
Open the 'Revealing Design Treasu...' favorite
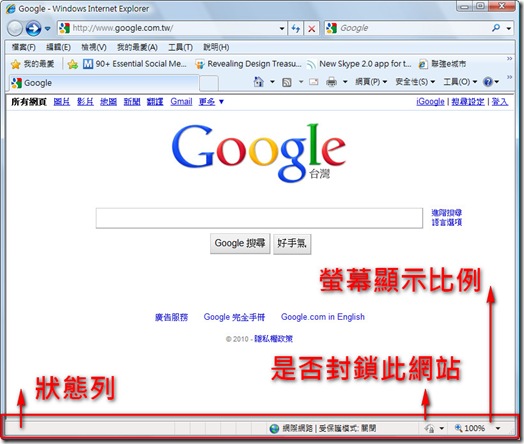[x=248, y=64]
